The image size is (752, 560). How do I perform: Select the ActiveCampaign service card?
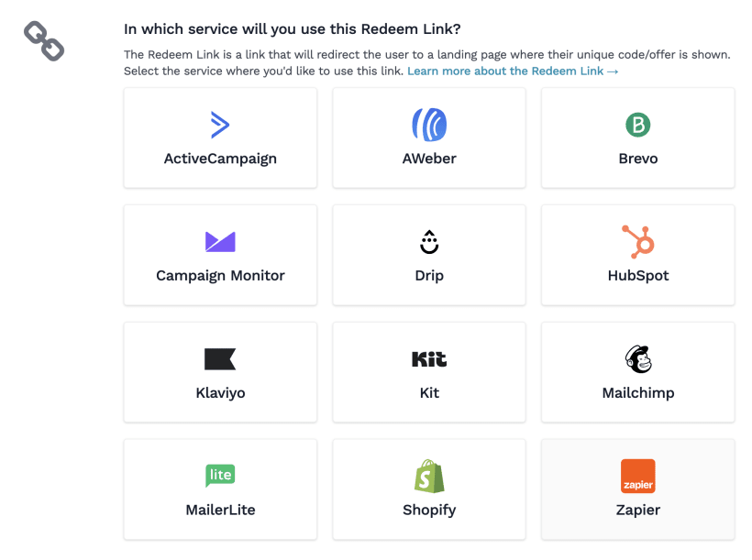click(x=220, y=137)
